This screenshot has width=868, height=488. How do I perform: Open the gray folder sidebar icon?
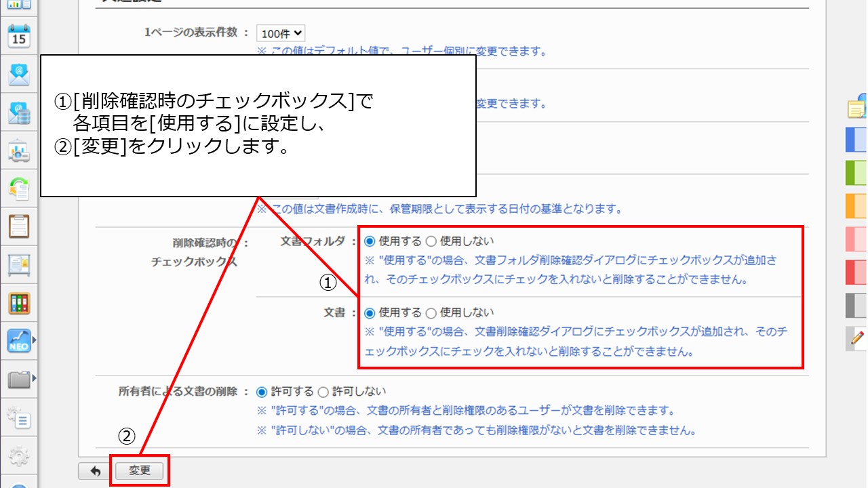point(19,379)
